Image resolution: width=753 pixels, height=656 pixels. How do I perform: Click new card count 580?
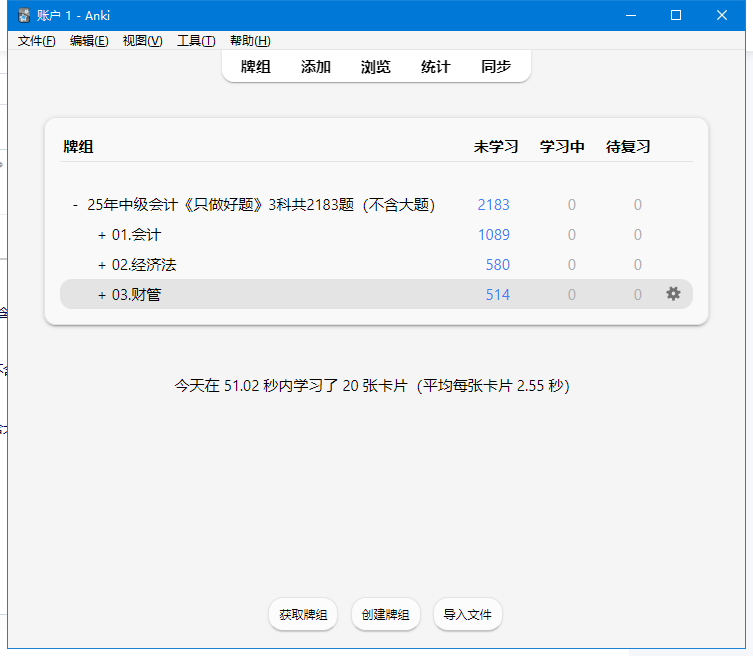(x=498, y=265)
